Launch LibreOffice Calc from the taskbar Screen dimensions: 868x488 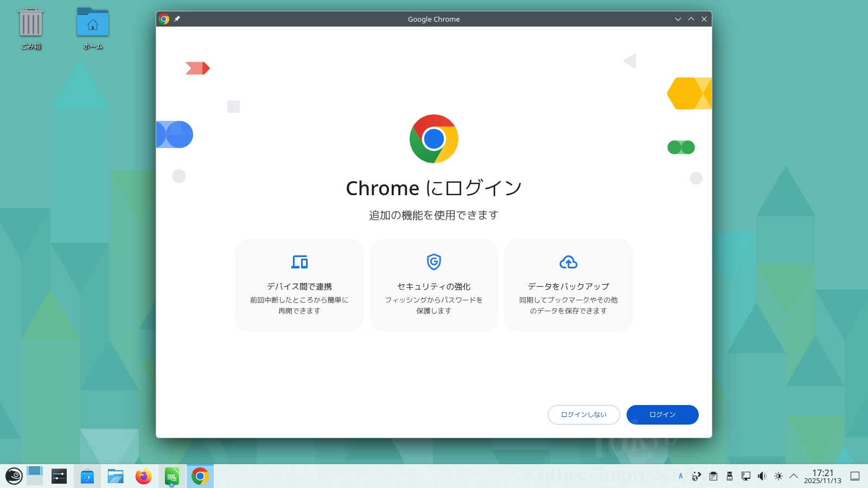click(172, 476)
